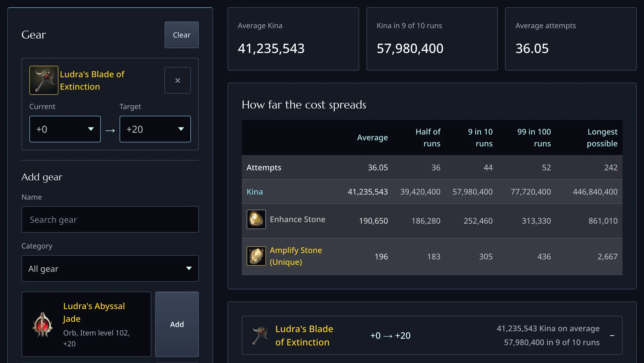
Task: Remove Ludra's Blade of Extinction with X
Action: tap(178, 80)
